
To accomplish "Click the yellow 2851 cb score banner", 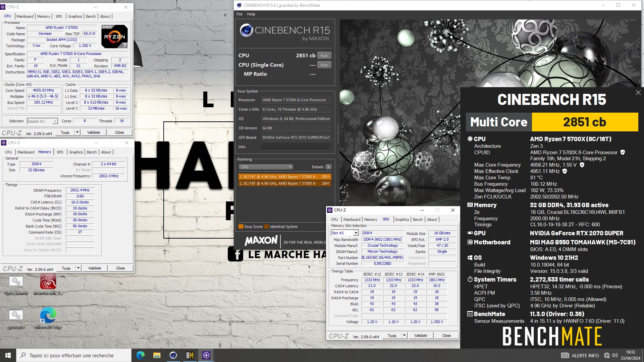I will point(585,122).
